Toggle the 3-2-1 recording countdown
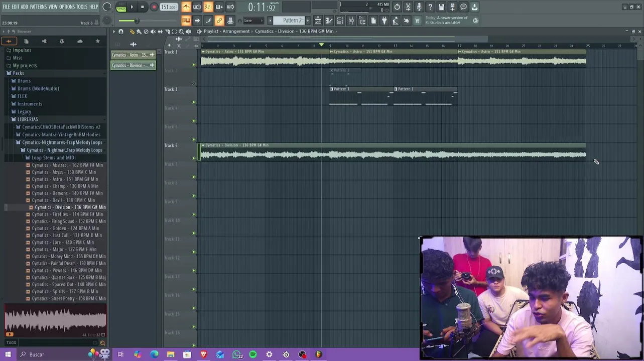The height and width of the screenshot is (361, 644). click(208, 7)
